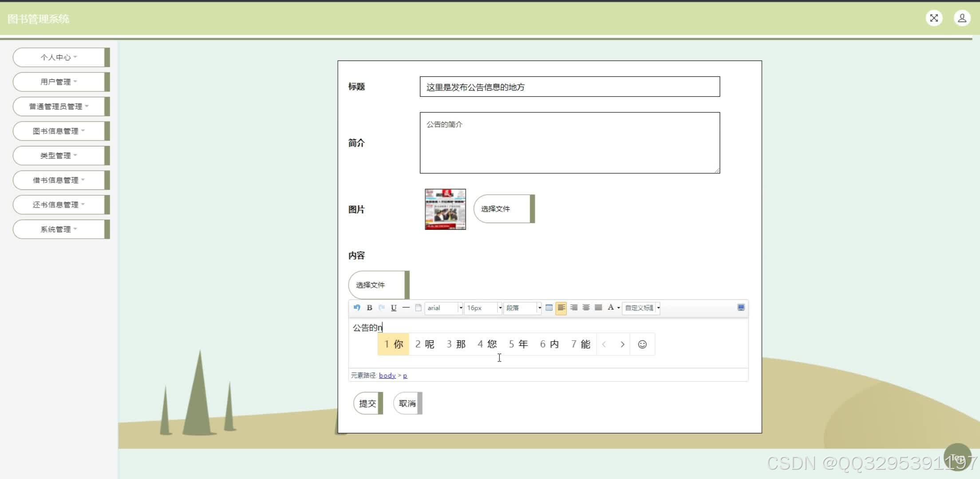980x479 pixels.
Task: Go to previous page of IME candidates
Action: coord(604,344)
